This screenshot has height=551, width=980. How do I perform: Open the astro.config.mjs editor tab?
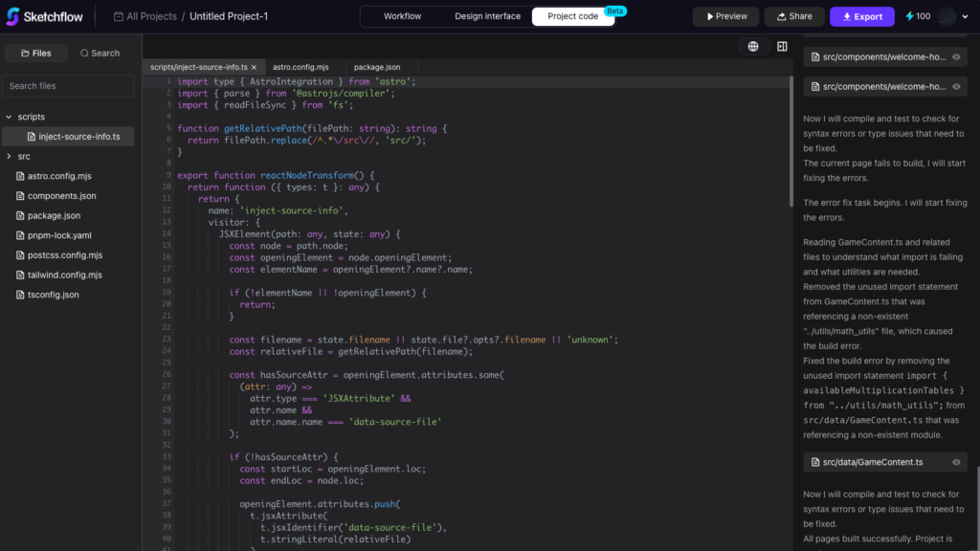point(301,68)
